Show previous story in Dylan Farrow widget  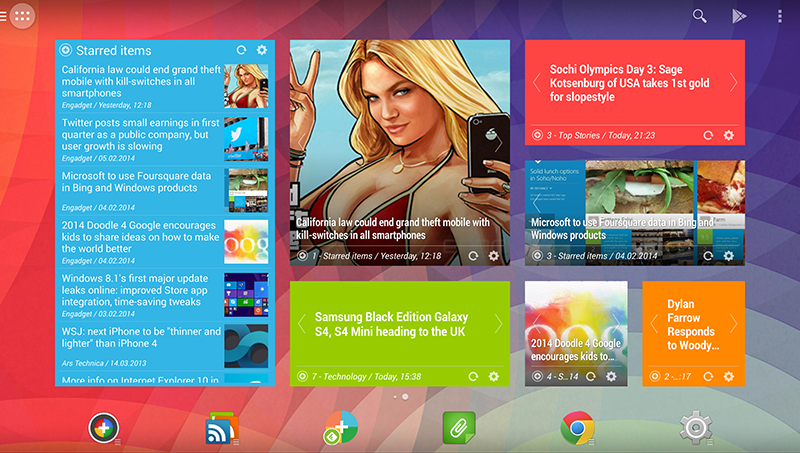[654, 323]
